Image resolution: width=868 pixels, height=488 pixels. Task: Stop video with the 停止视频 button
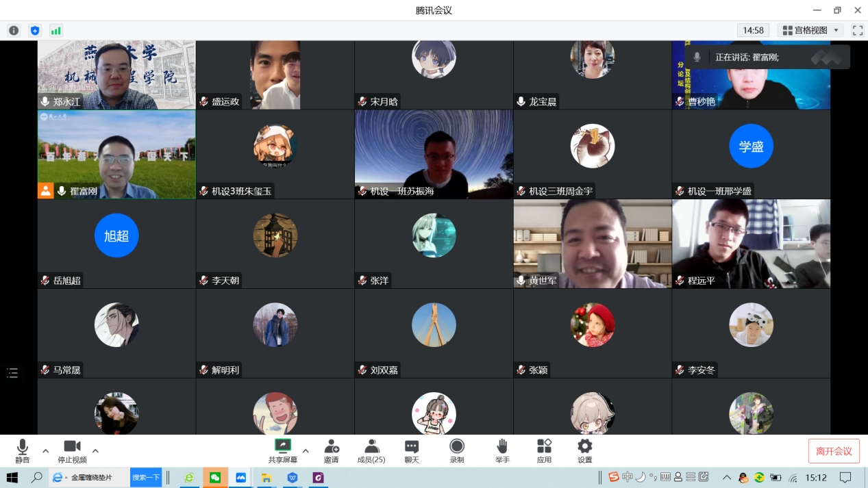[x=72, y=450]
